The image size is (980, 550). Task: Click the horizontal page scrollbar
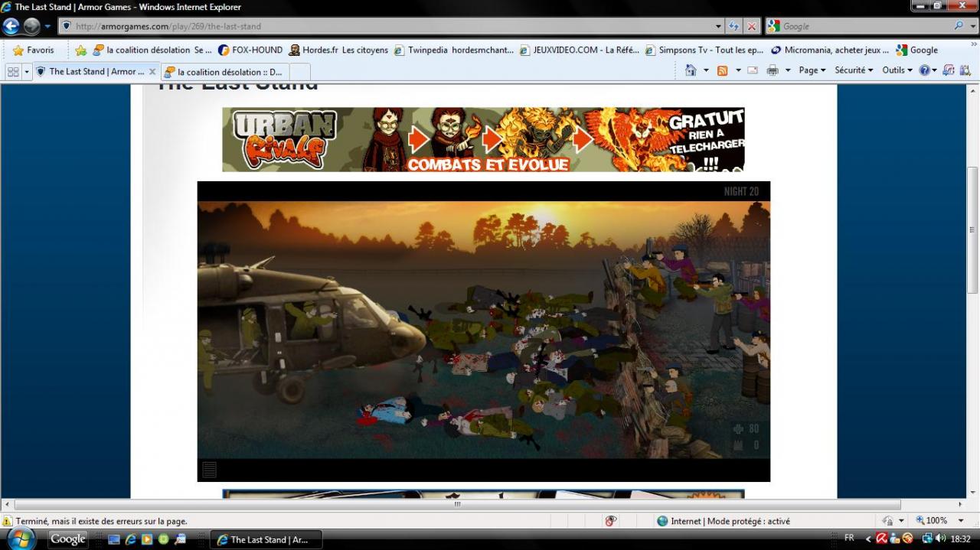pos(457,504)
